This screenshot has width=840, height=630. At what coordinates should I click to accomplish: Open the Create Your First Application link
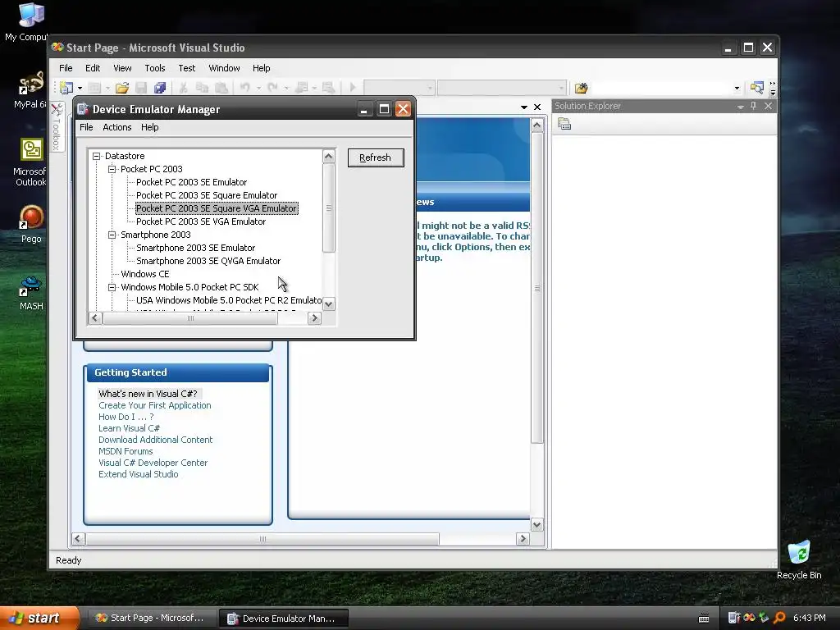155,405
